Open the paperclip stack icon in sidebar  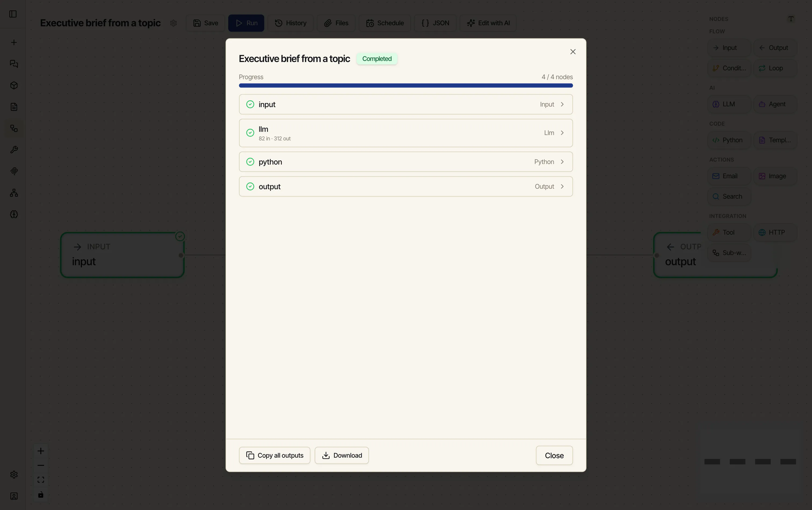[x=14, y=171]
